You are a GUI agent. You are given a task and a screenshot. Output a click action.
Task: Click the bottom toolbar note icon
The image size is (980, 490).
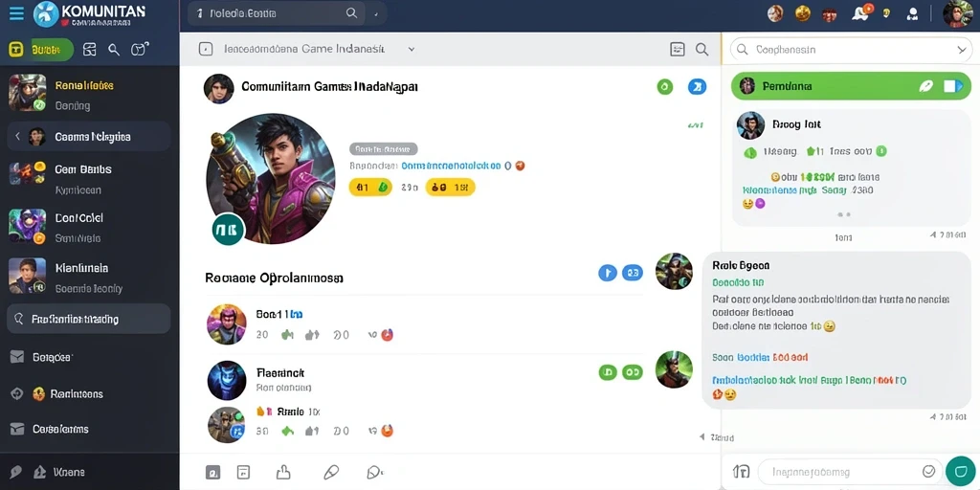244,472
